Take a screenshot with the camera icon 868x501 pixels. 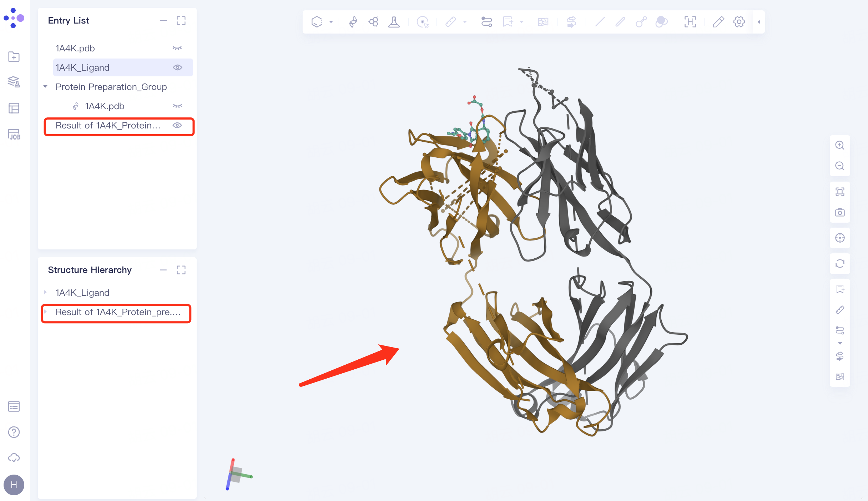tap(840, 212)
